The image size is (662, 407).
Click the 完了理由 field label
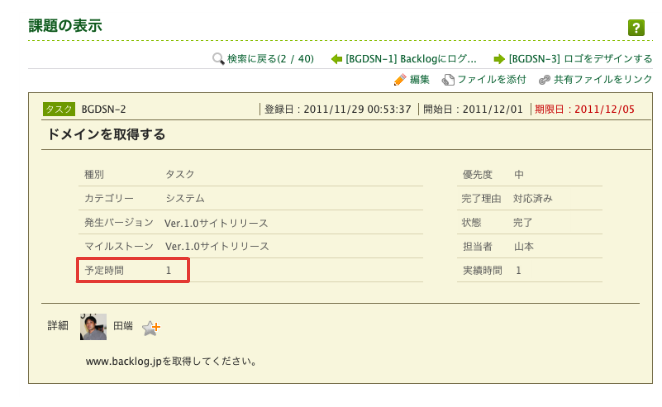point(481,198)
